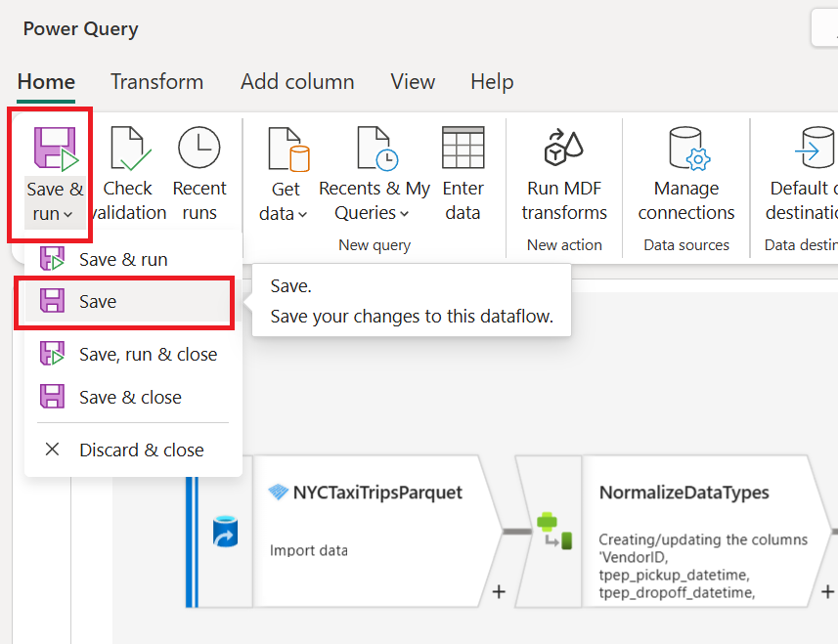Click the New action group label

564,245
